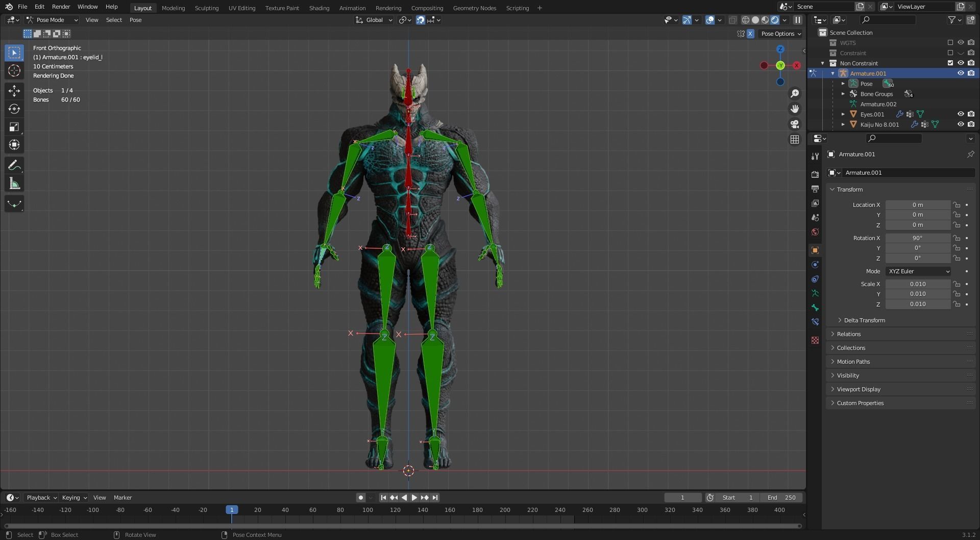Open the Bone Constraints properties tab
The height and width of the screenshot is (540, 980).
point(815,322)
